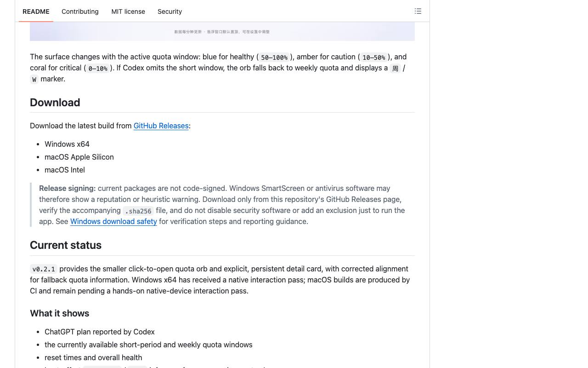Image resolution: width=588 pixels, height=368 pixels.
Task: Click the What it shows heading
Action: (60, 313)
